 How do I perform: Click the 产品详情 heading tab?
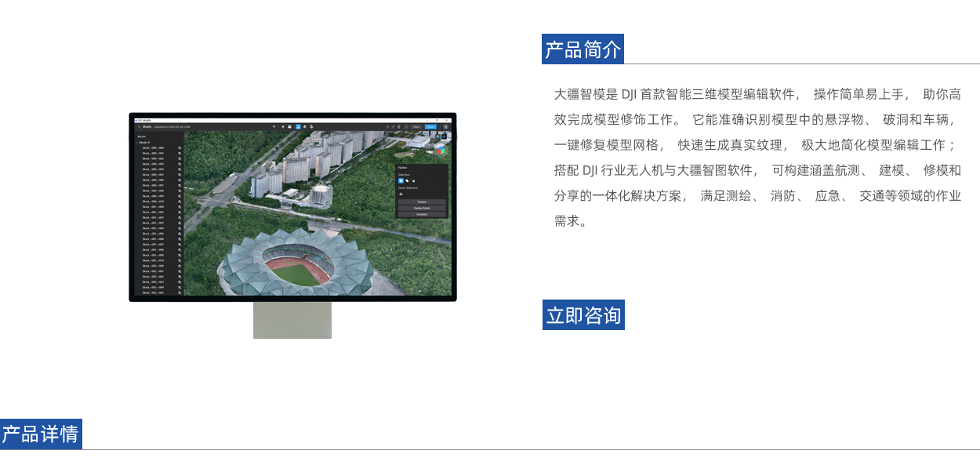click(x=41, y=434)
